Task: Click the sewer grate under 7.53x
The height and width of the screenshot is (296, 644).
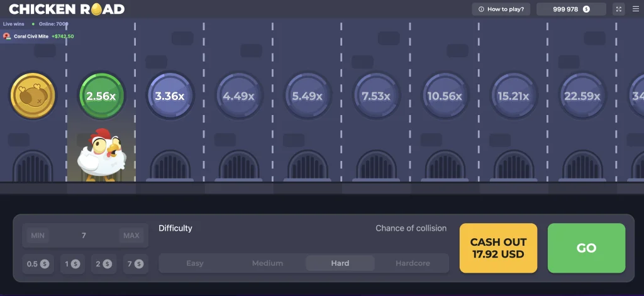Action: (376, 165)
